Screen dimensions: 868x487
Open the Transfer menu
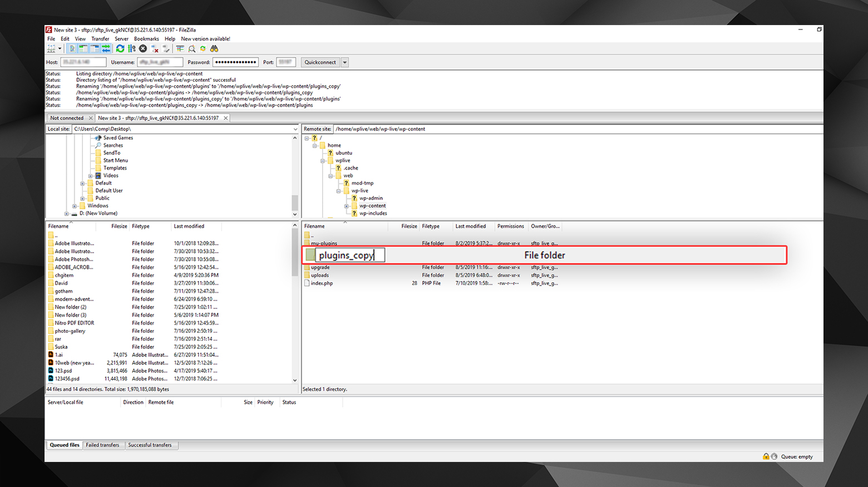click(x=100, y=39)
